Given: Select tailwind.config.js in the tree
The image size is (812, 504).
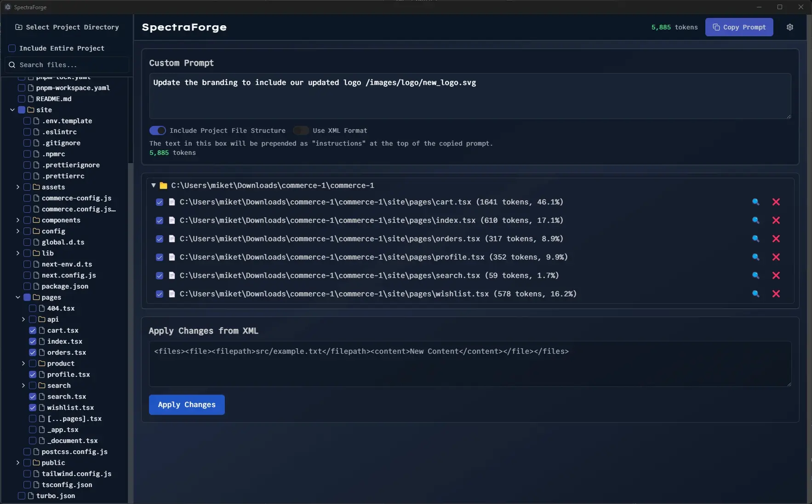Looking at the screenshot, I should tap(76, 474).
